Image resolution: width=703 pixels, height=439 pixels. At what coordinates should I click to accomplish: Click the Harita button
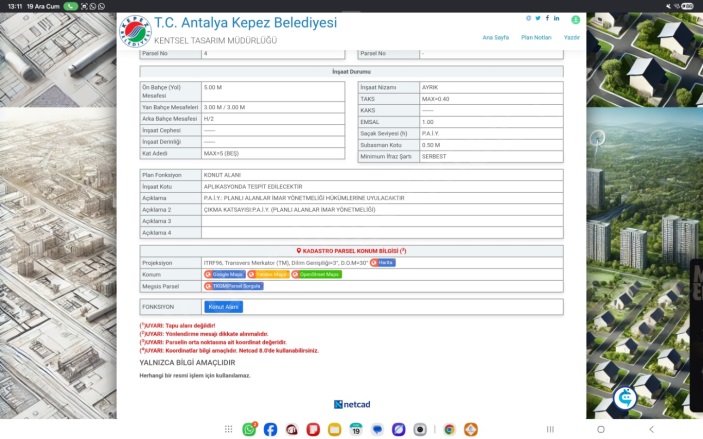pyautogui.click(x=382, y=262)
